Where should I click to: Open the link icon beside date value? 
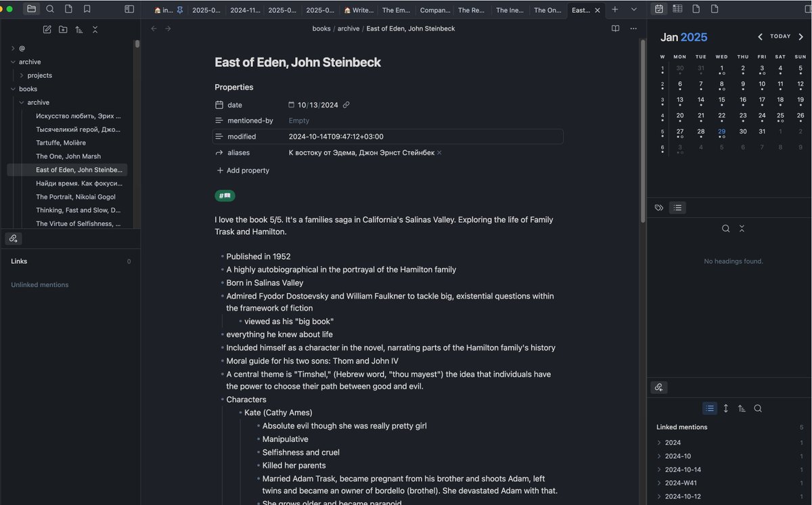[346, 105]
